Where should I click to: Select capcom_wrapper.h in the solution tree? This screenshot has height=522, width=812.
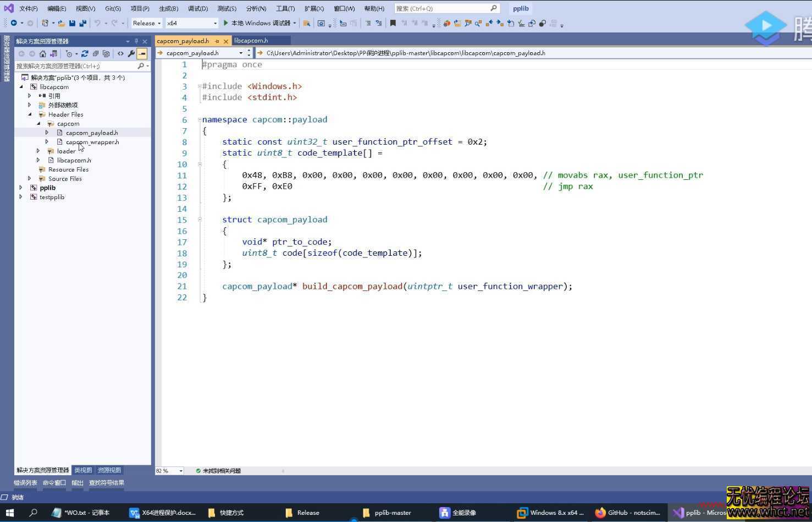[x=92, y=142]
